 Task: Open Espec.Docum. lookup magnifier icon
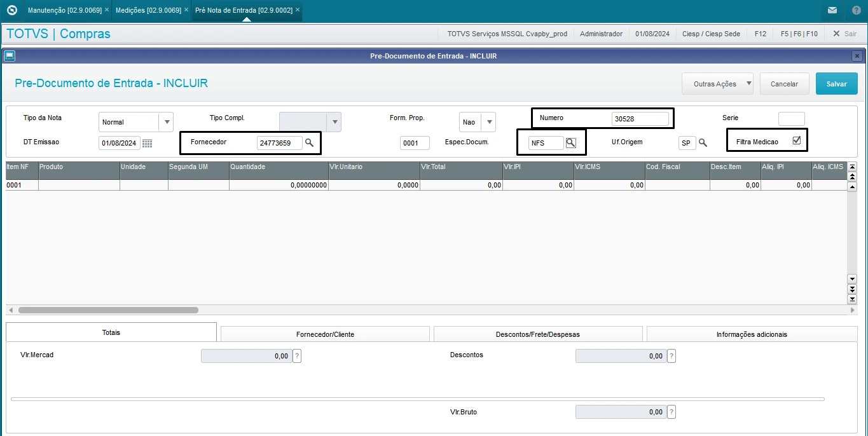pyautogui.click(x=571, y=143)
